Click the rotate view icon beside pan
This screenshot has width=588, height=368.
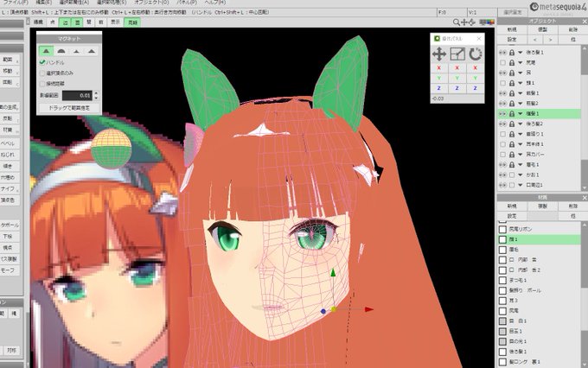coord(472,22)
